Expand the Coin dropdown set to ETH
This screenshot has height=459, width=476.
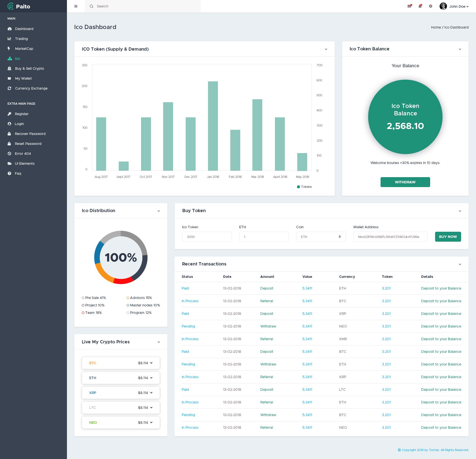point(321,237)
